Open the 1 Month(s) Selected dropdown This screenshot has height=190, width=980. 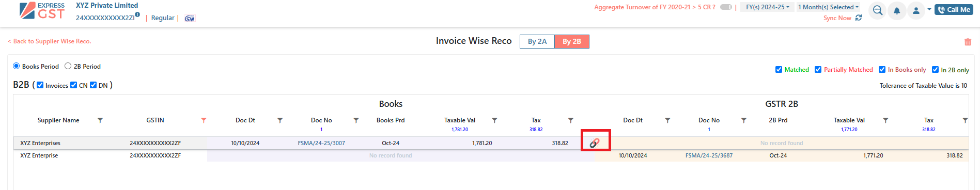click(828, 7)
